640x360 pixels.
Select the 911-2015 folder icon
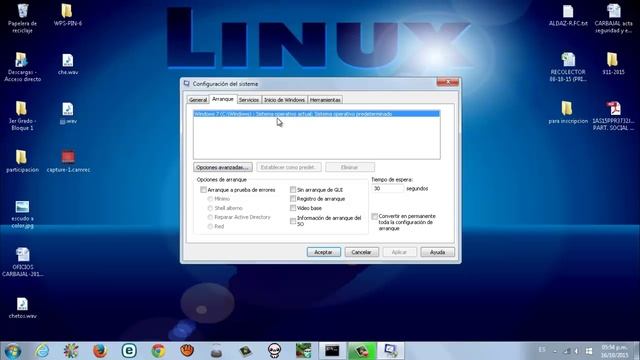pyautogui.click(x=613, y=64)
